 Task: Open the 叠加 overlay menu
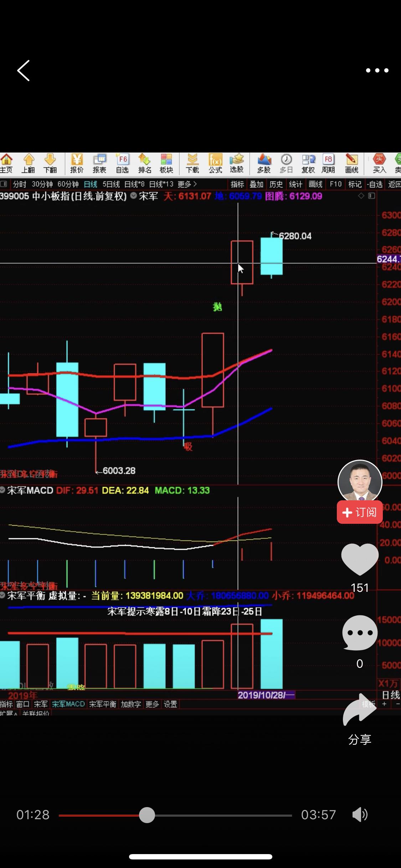pyautogui.click(x=256, y=184)
